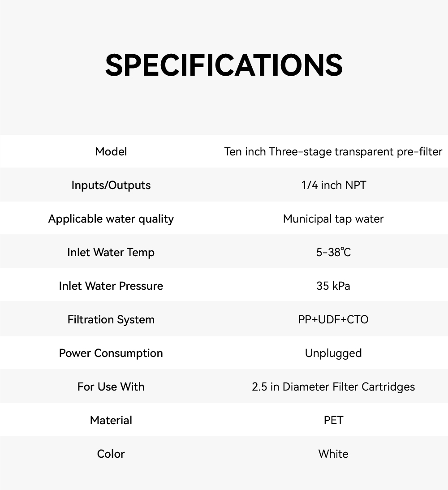Click the 'Ten inch Three-stage transparent pre-filter' value

[x=333, y=152]
